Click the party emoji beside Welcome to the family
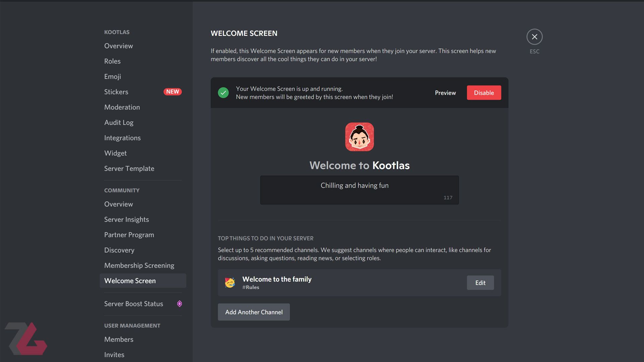Viewport: 644px width, 362px height. [x=230, y=283]
